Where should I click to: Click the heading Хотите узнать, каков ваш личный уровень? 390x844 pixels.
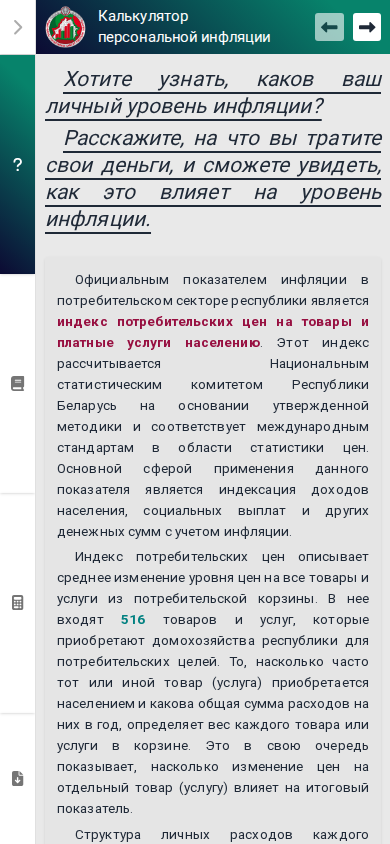click(214, 93)
